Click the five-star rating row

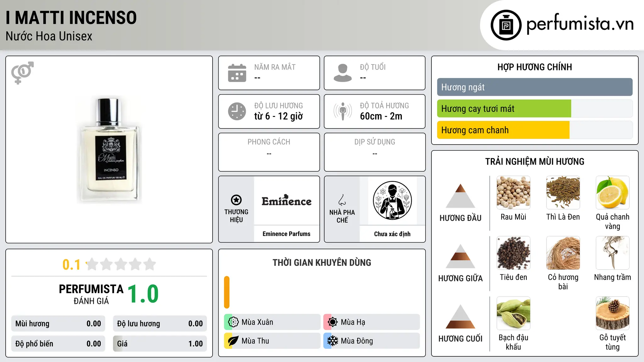[121, 264]
